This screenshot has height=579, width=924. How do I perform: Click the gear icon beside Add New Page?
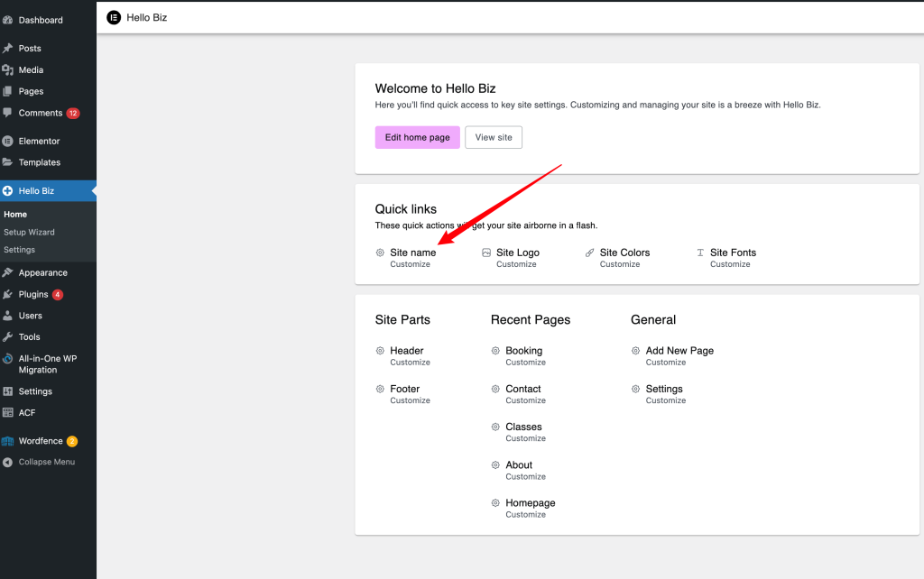tap(636, 351)
